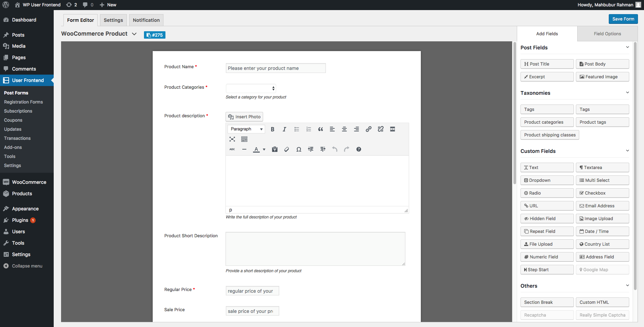This screenshot has height=327, width=644.
Task: Click the Product Short Description textarea
Action: [315, 249]
